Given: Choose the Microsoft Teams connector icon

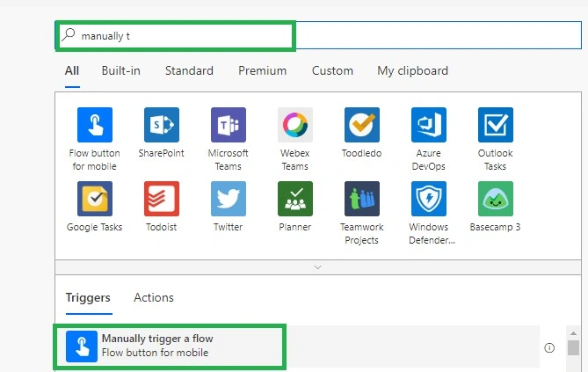Looking at the screenshot, I should pyautogui.click(x=229, y=125).
